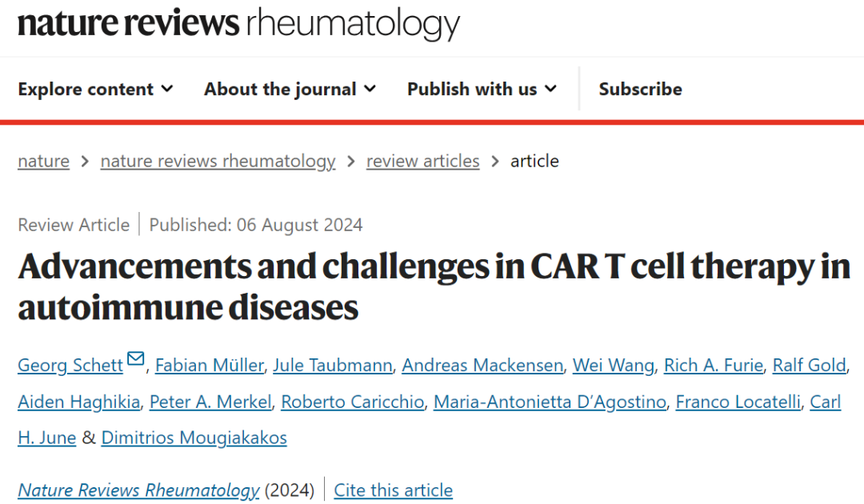Open author Jule Taubmann's details
Screen dimensions: 864x504
[x=333, y=365]
